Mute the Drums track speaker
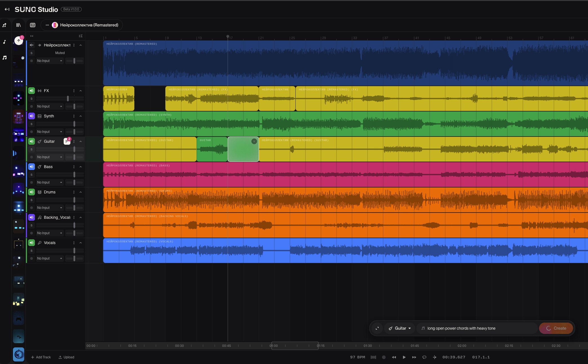This screenshot has height=364, width=588. click(x=32, y=192)
